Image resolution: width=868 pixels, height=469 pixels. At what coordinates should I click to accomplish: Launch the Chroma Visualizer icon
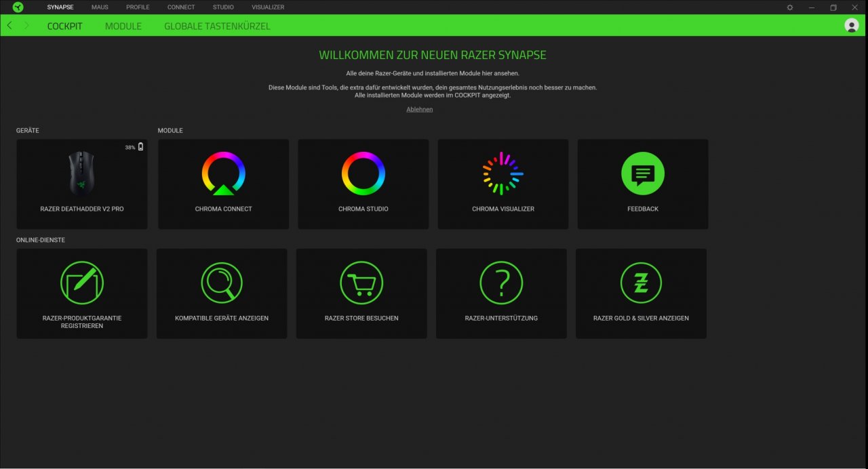pos(502,174)
